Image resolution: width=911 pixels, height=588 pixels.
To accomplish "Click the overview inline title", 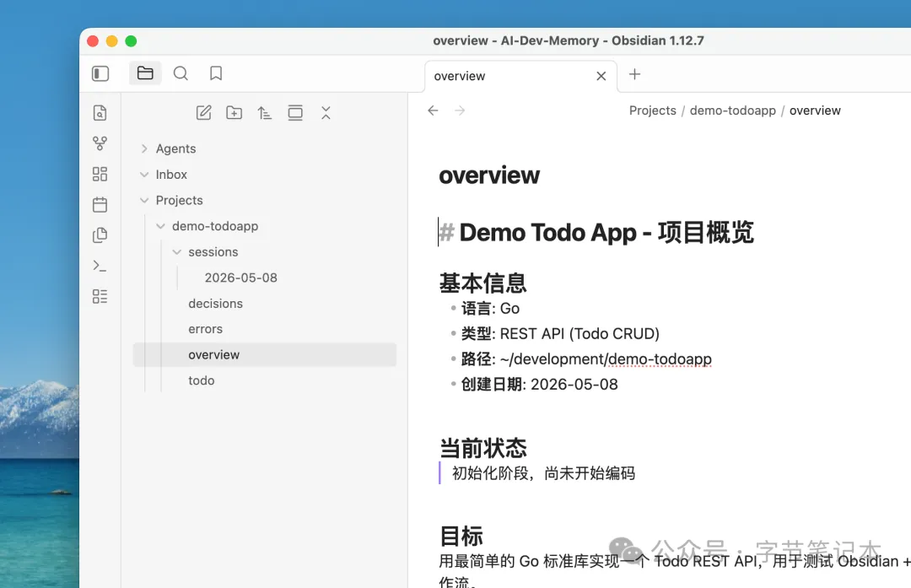I will (x=489, y=175).
